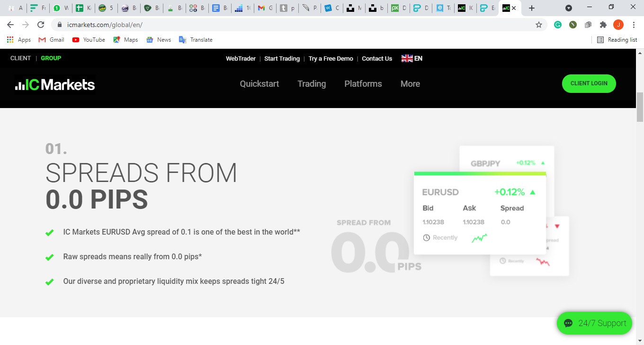
Task: Click the GBPJPY quote card
Action: (x=507, y=159)
